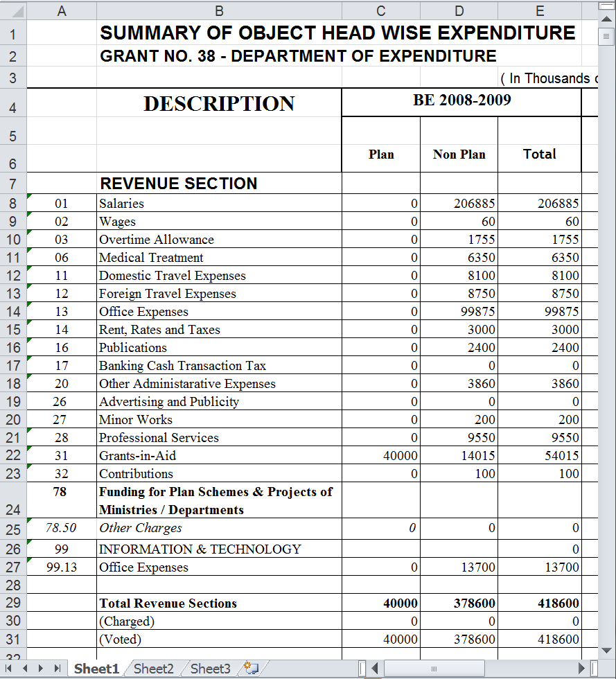The width and height of the screenshot is (616, 679).
Task: Select row 29 header
Action: click(13, 603)
